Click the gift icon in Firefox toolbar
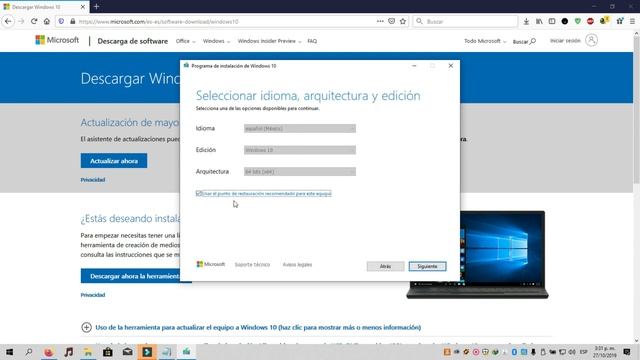This screenshot has width=640, height=360. pyautogui.click(x=620, y=21)
